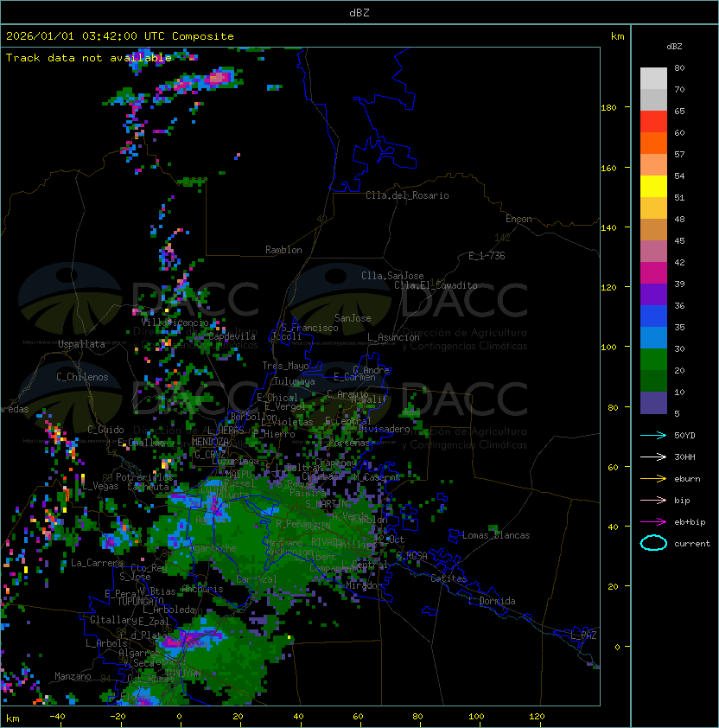Screen dimensions: 719x728
Task: Click the Mirador label
Action: point(365,585)
